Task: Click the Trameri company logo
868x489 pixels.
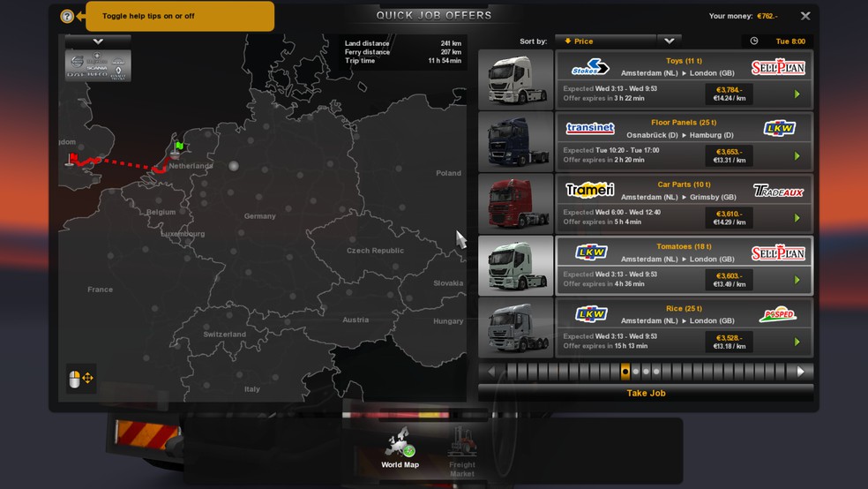Action: [590, 190]
